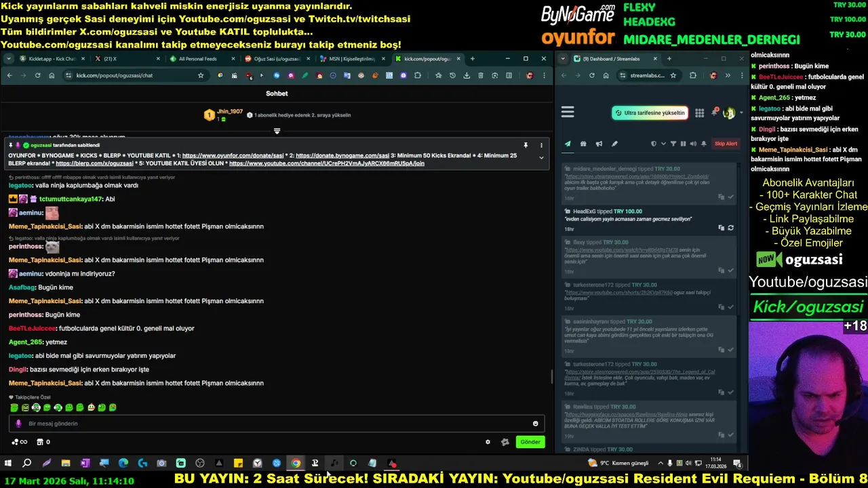Open Windows Start menu
This screenshot has width=868, height=488.
coord(8,464)
